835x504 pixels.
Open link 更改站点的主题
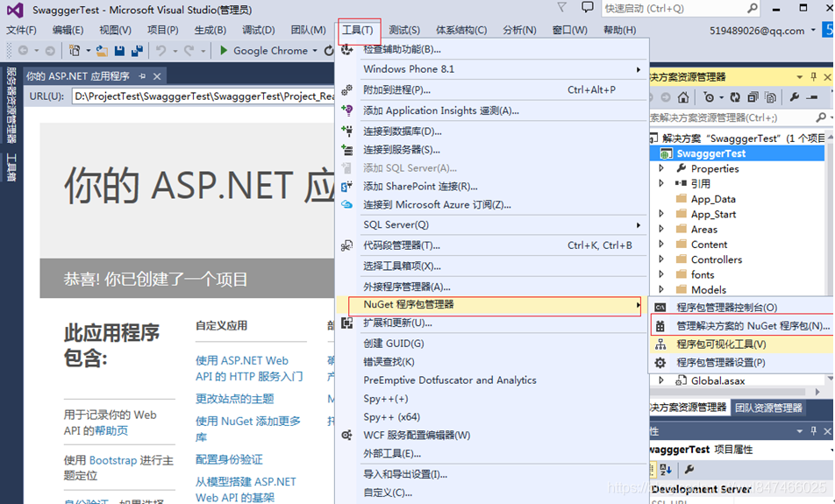click(235, 399)
